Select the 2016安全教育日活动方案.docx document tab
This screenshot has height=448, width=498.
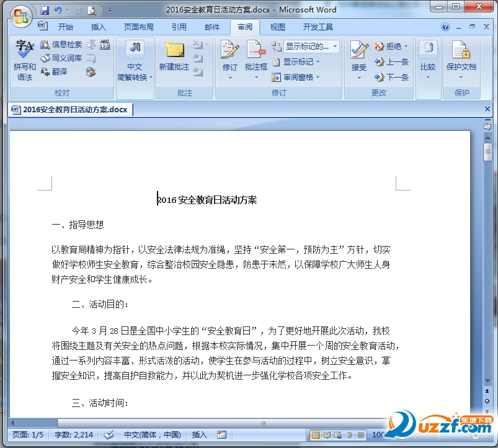pos(69,109)
